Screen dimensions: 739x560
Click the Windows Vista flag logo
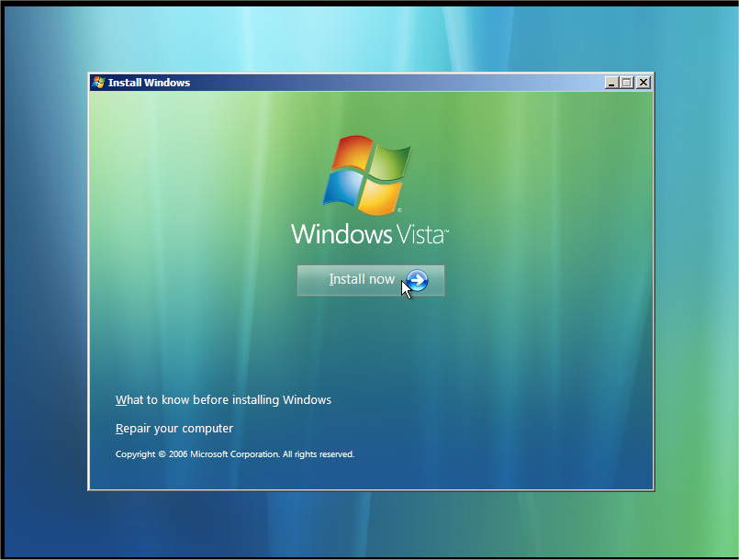(x=367, y=174)
